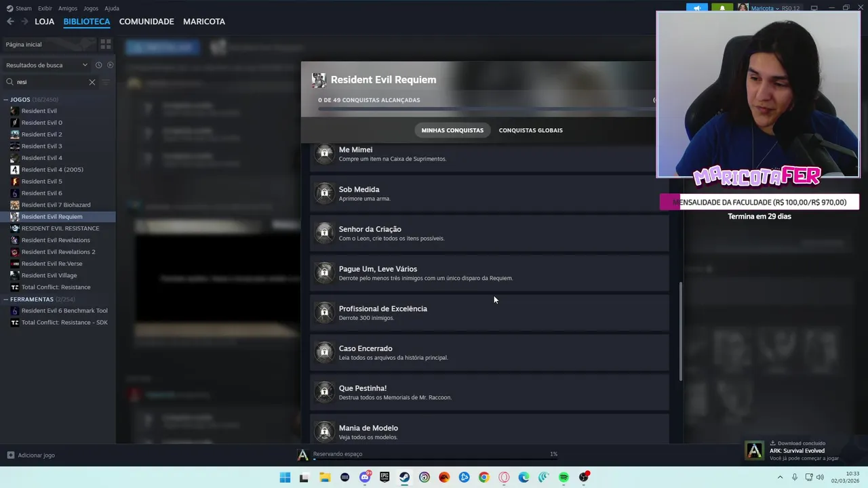Click the achievements list scrollbar
This screenshot has height=488, width=868.
[681, 331]
